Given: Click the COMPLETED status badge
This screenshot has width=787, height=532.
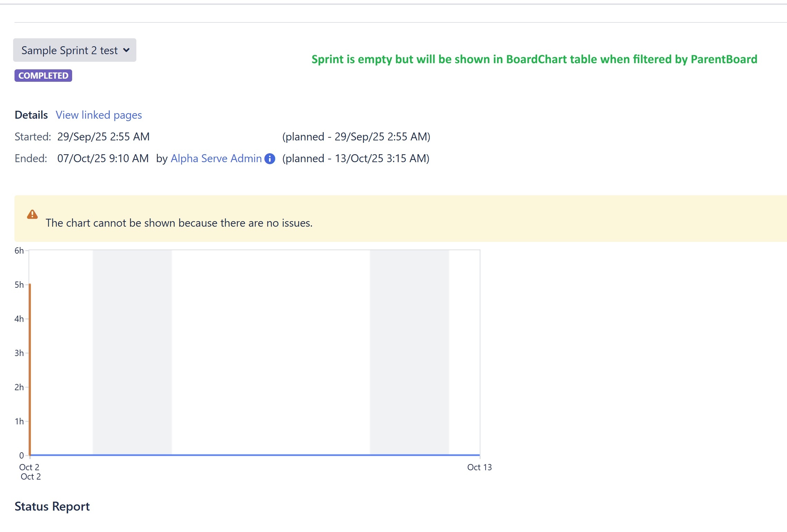Looking at the screenshot, I should click(43, 76).
